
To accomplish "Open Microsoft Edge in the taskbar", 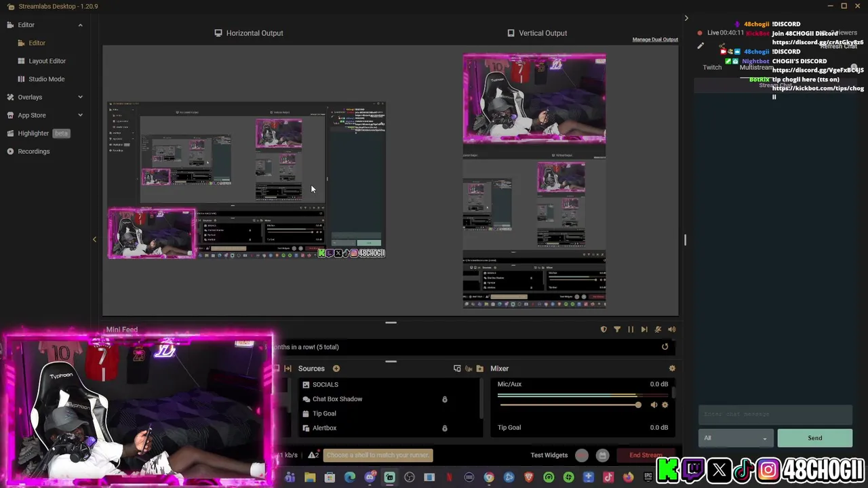I will tap(349, 478).
